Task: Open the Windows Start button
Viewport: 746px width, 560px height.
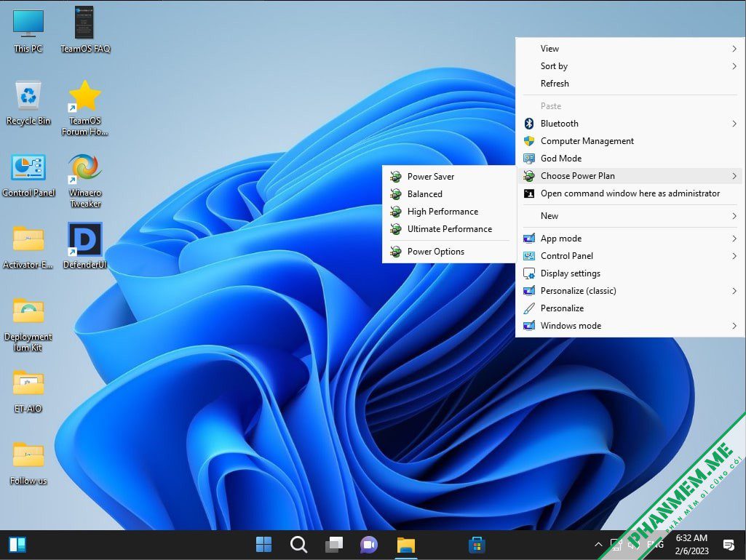Action: coord(263,545)
